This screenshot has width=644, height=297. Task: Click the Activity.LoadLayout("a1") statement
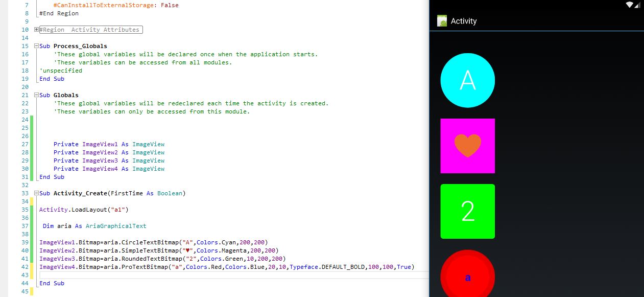tap(84, 210)
